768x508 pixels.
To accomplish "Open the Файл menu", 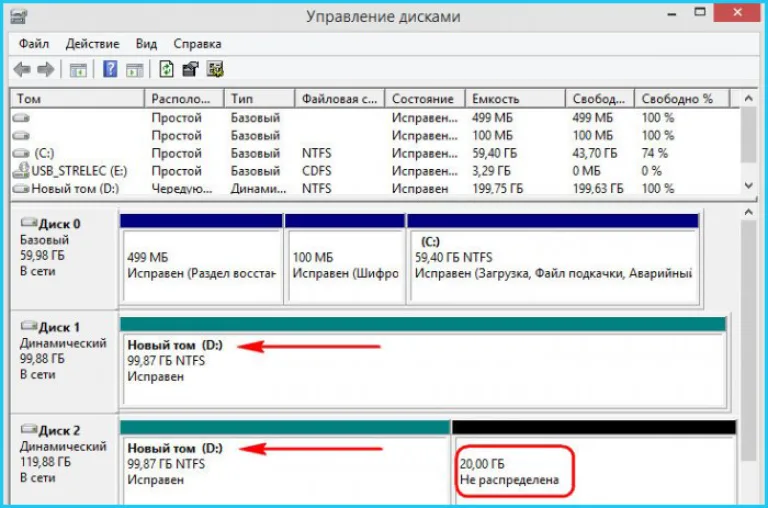I will point(34,44).
